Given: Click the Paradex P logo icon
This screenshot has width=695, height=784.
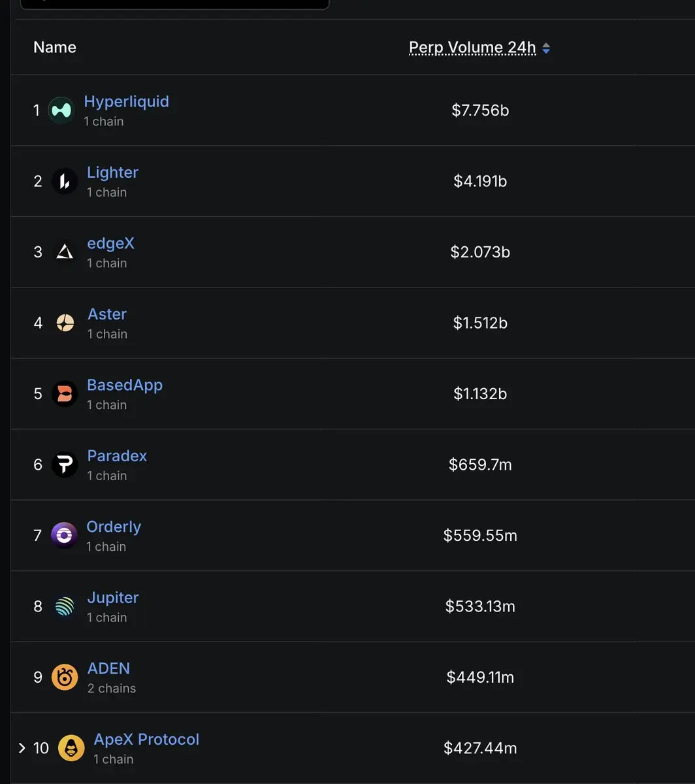Looking at the screenshot, I should pos(65,465).
